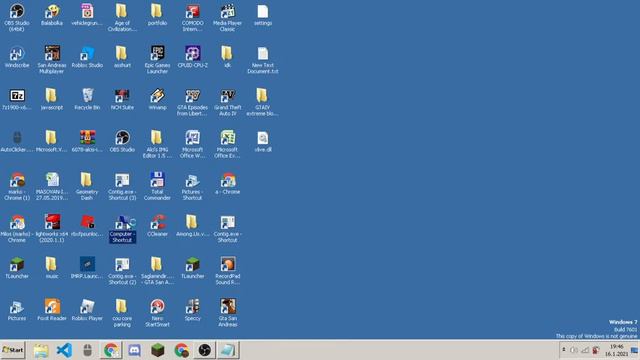Open the network status tray icon

point(585,350)
